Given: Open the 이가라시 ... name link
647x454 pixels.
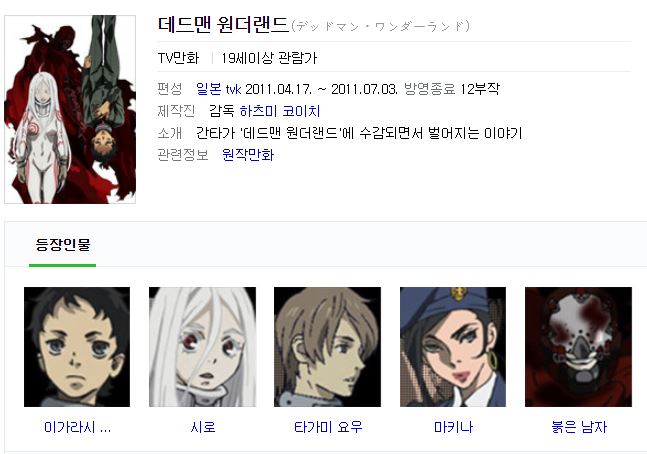Looking at the screenshot, I should coord(77,427).
